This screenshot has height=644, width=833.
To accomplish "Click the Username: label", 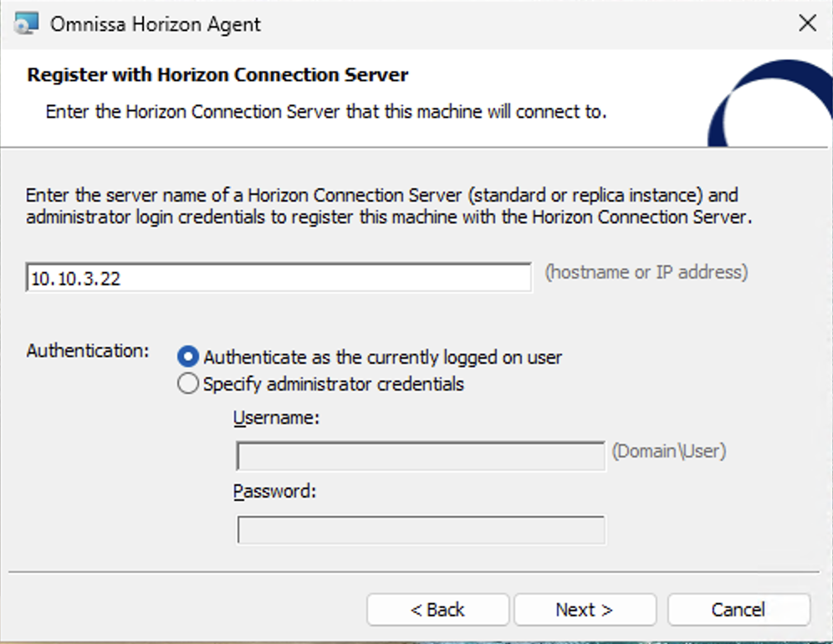I will point(276,418).
